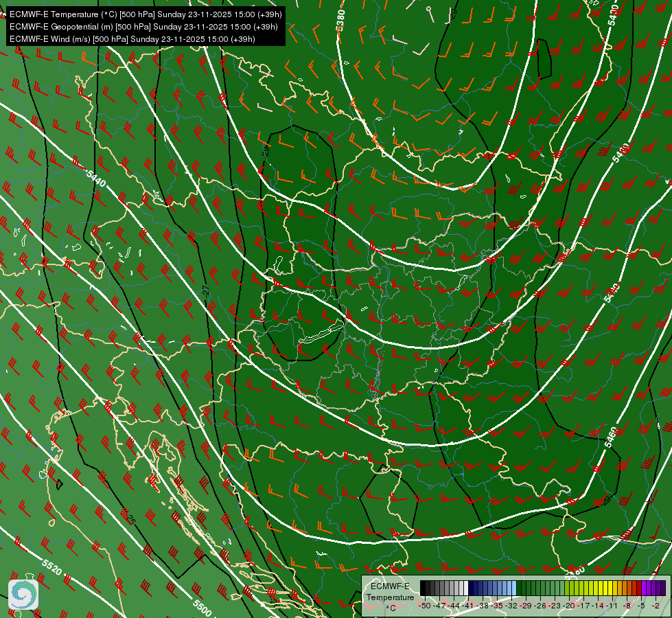Image resolution: width=672 pixels, height=618 pixels.
Task: Click the darkest purple swatch at legend end
Action: (x=663, y=588)
